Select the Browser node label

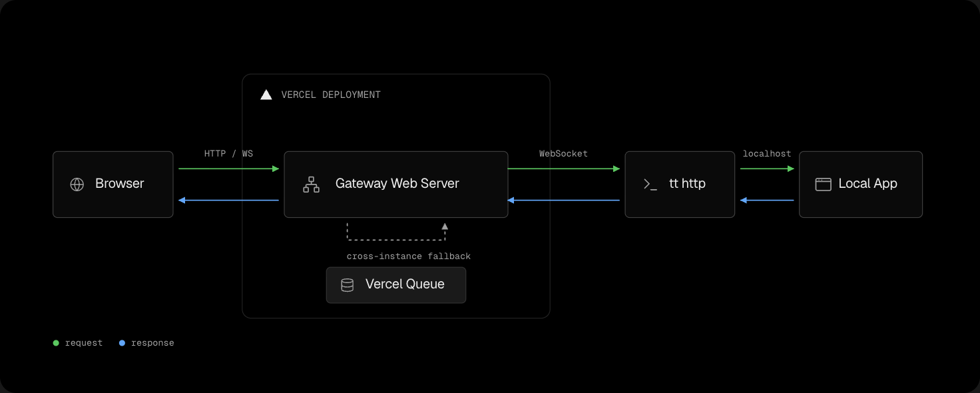[x=120, y=184]
